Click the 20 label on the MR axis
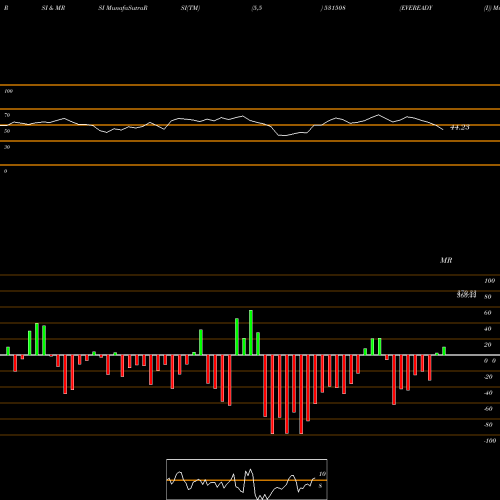 point(488,345)
